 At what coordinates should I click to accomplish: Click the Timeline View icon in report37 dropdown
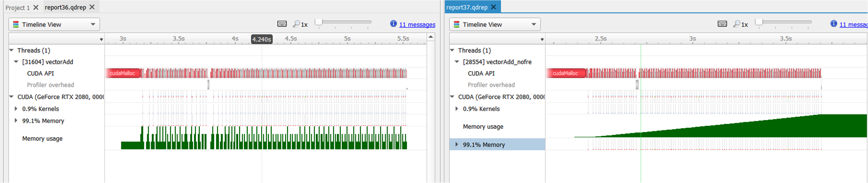pyautogui.click(x=456, y=24)
